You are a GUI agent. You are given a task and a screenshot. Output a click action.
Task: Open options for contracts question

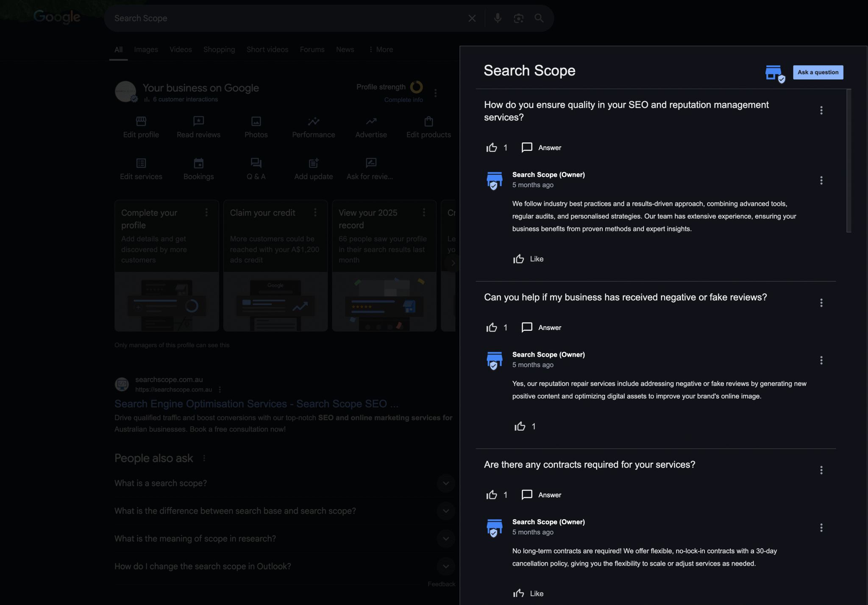click(x=821, y=470)
